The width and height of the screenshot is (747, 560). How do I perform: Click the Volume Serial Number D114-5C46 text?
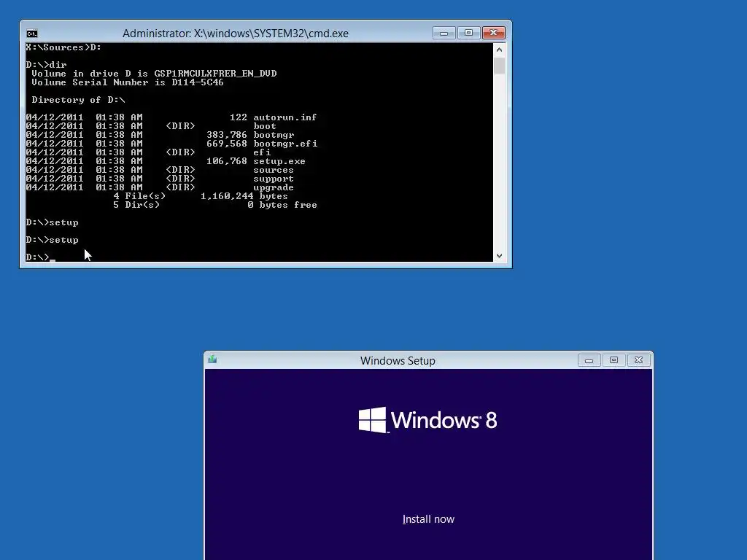pos(128,82)
